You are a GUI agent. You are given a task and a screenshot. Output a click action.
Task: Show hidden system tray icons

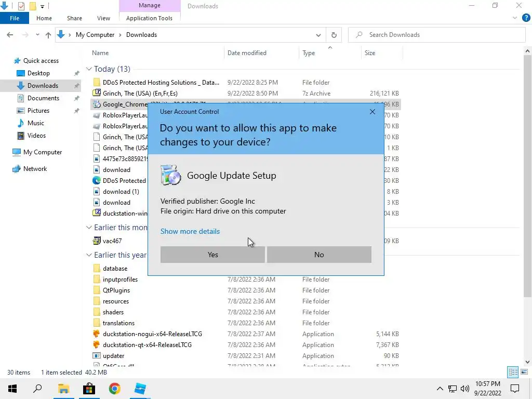(440, 389)
